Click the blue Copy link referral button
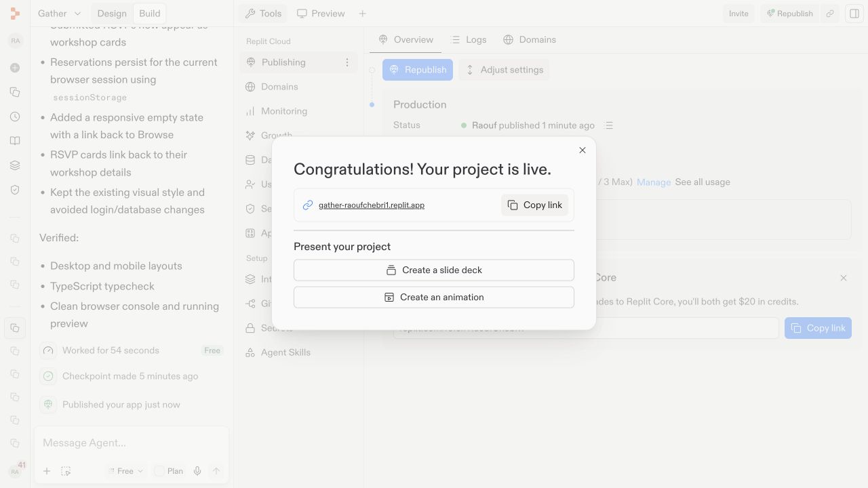Screen dimensions: 868x488 pos(818,328)
